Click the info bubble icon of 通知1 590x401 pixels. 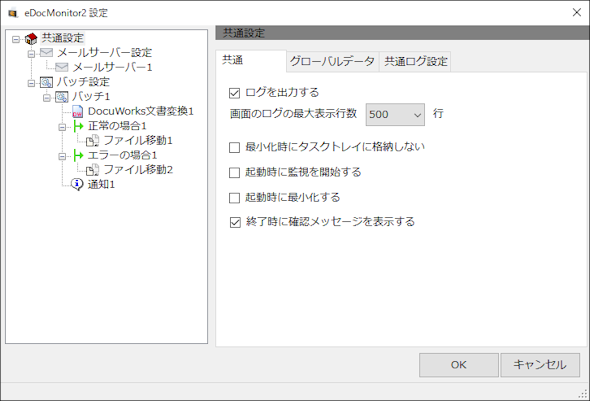[x=77, y=184]
